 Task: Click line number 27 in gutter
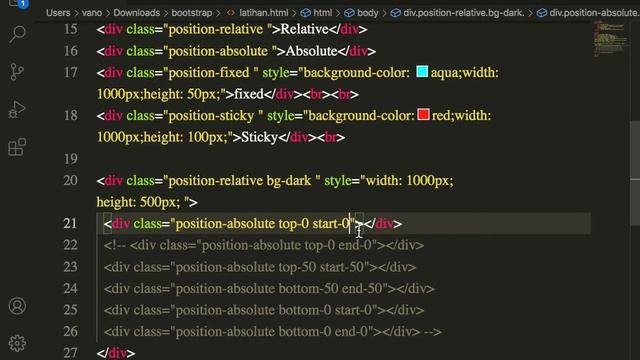point(71,353)
